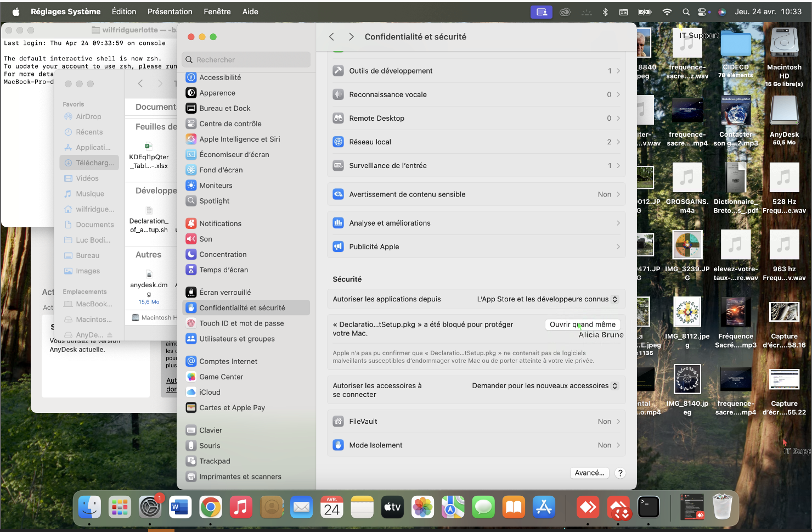Click the Ouvrir quand même button
812x532 pixels.
582,324
